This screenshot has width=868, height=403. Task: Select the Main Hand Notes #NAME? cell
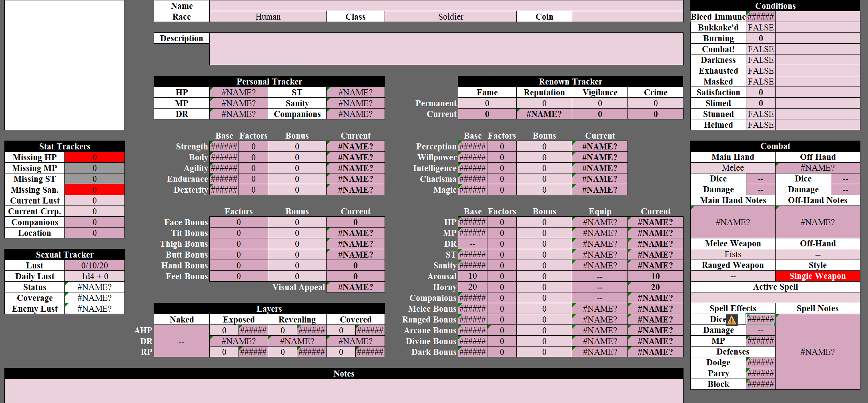pos(733,222)
